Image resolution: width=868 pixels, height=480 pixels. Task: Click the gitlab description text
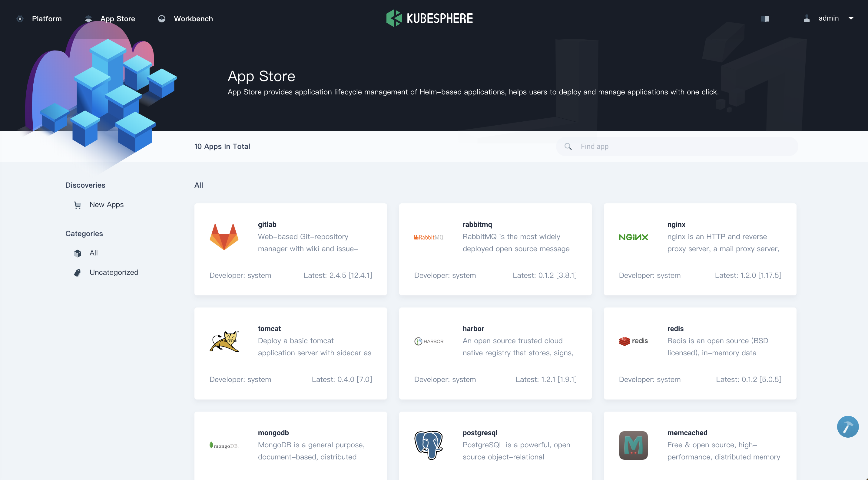click(308, 243)
